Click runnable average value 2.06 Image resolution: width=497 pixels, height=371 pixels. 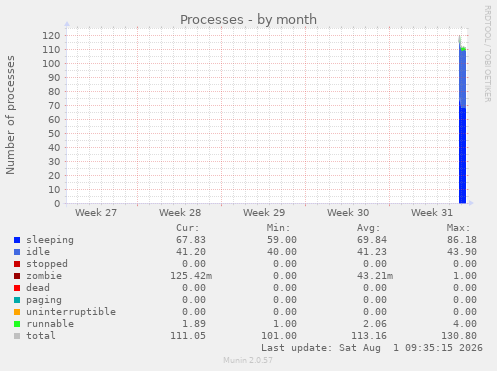coord(375,324)
